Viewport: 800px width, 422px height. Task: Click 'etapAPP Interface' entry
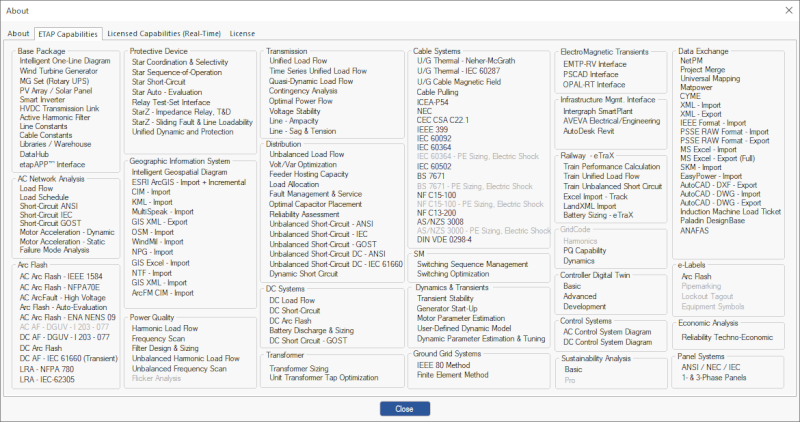[52, 165]
